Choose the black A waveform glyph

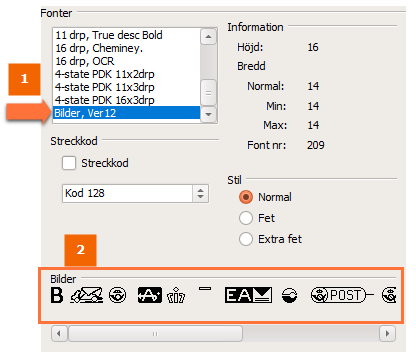click(x=150, y=295)
